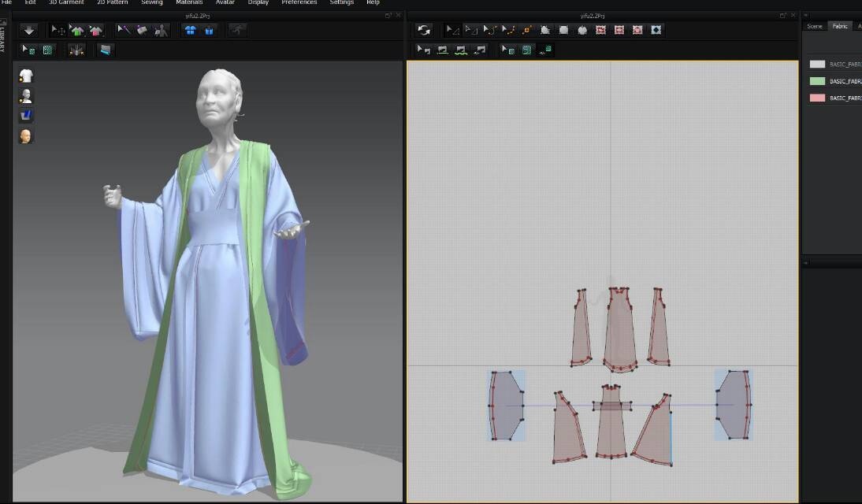Screen dimensions: 862x504
Task: Switch to the Scene tab
Action: [x=815, y=26]
